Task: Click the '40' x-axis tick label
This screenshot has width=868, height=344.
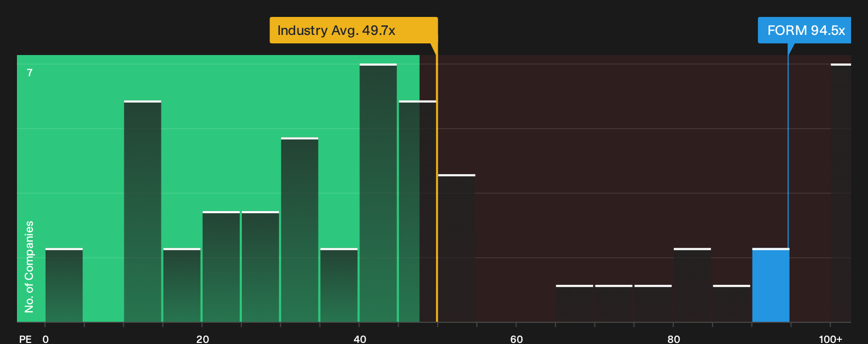Action: [360, 339]
